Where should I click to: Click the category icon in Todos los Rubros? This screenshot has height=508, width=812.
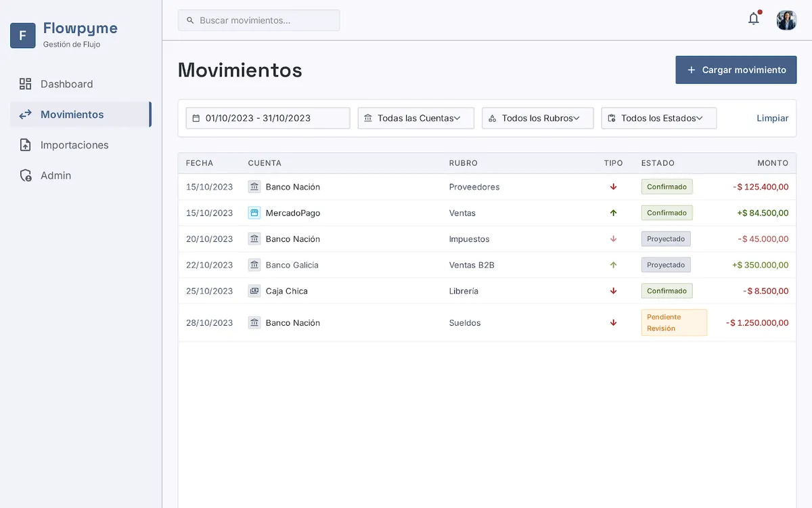click(x=493, y=118)
